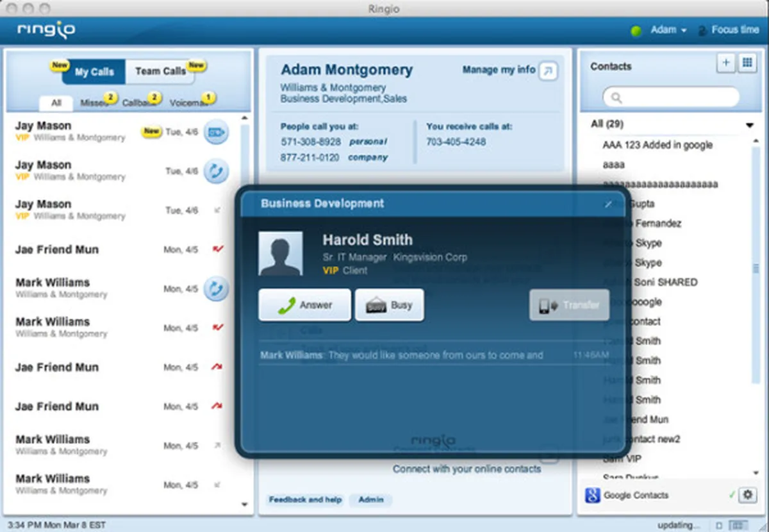Open the Callbacks tab
Image resolution: width=769 pixels, height=532 pixels.
click(138, 103)
